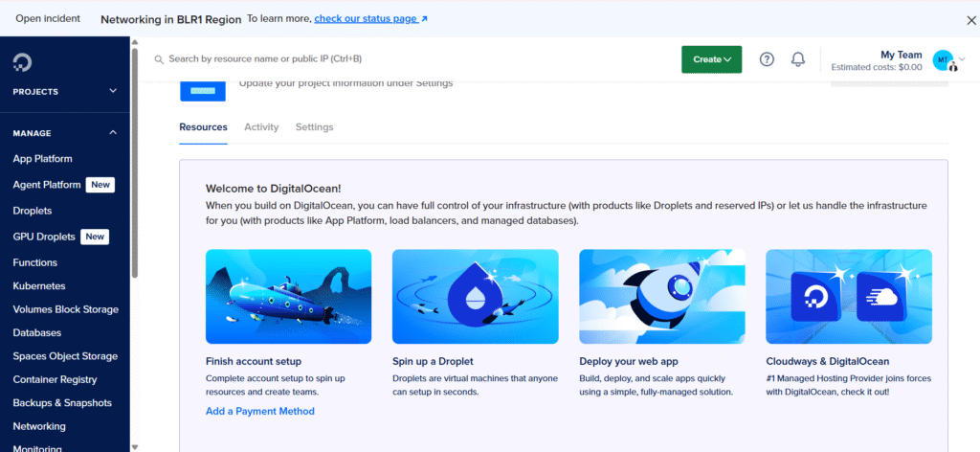Click the MT team avatar icon

tap(943, 60)
